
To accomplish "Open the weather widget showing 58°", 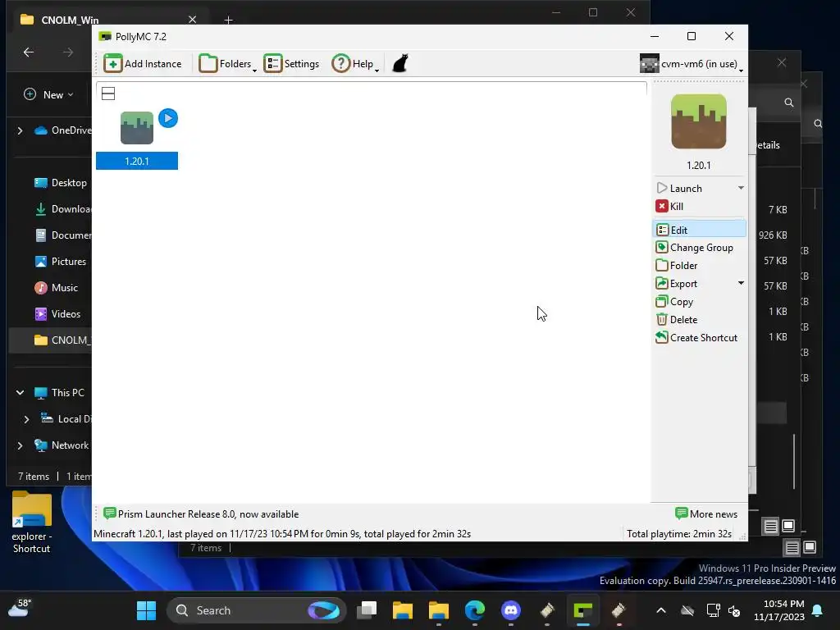I will 20,609.
